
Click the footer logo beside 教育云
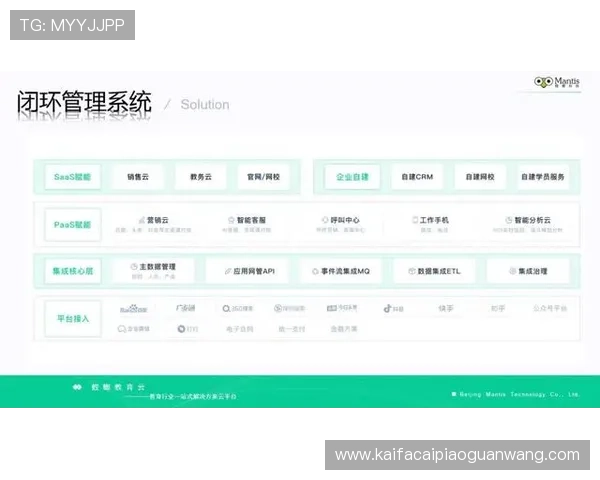(x=77, y=387)
